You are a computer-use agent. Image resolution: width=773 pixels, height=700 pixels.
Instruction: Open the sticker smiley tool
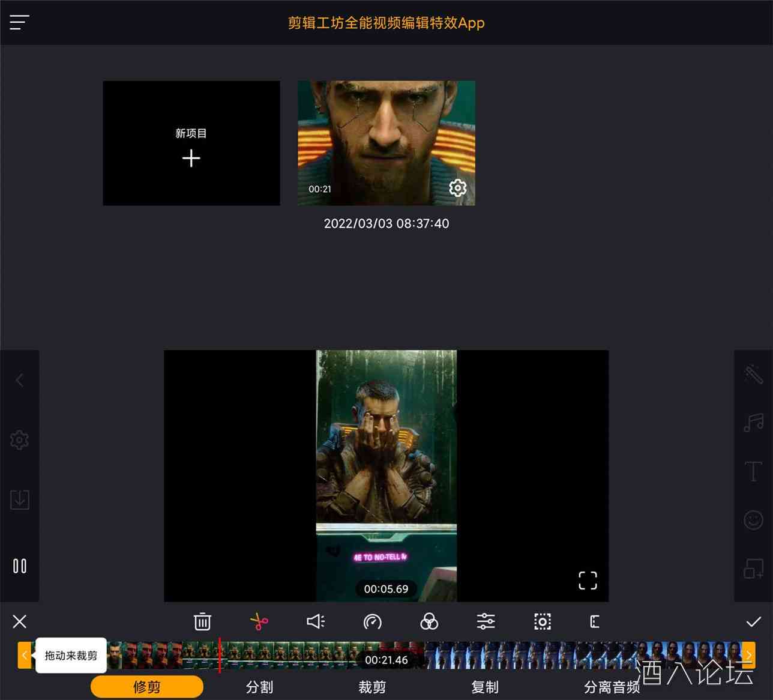tap(754, 519)
